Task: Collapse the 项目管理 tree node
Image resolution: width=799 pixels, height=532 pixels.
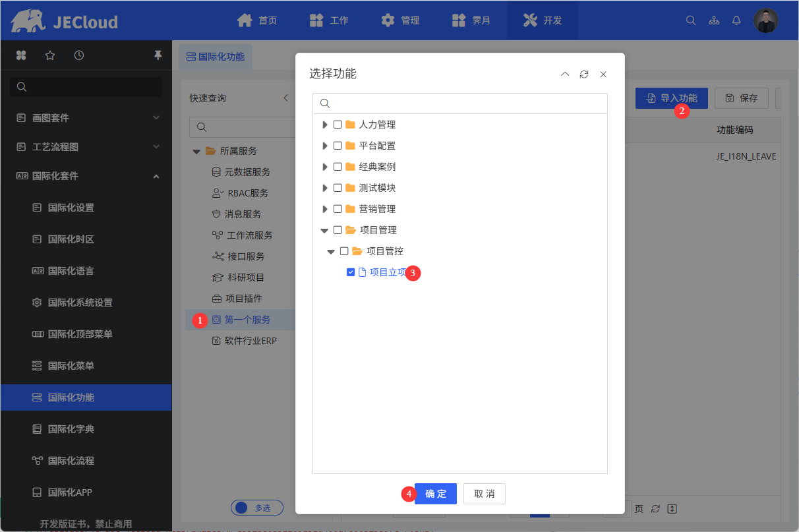Action: tap(324, 230)
